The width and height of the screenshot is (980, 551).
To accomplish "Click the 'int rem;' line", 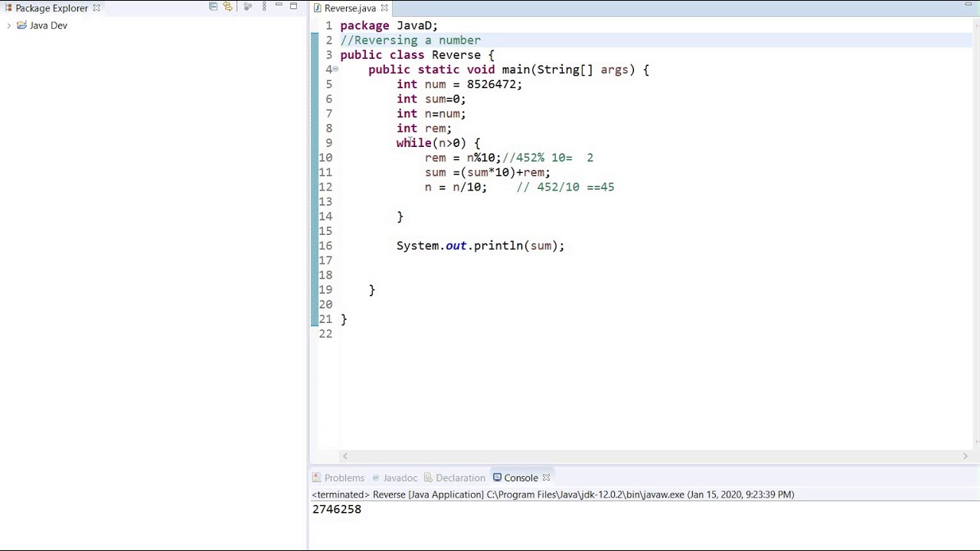I will [424, 129].
